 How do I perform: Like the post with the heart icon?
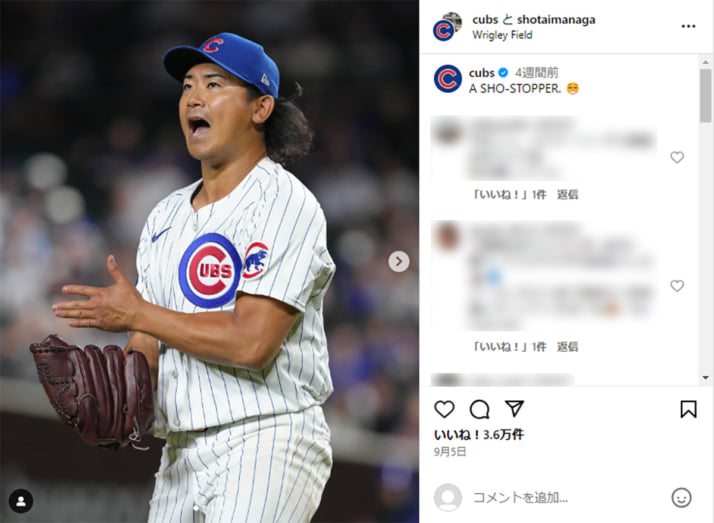coord(444,409)
